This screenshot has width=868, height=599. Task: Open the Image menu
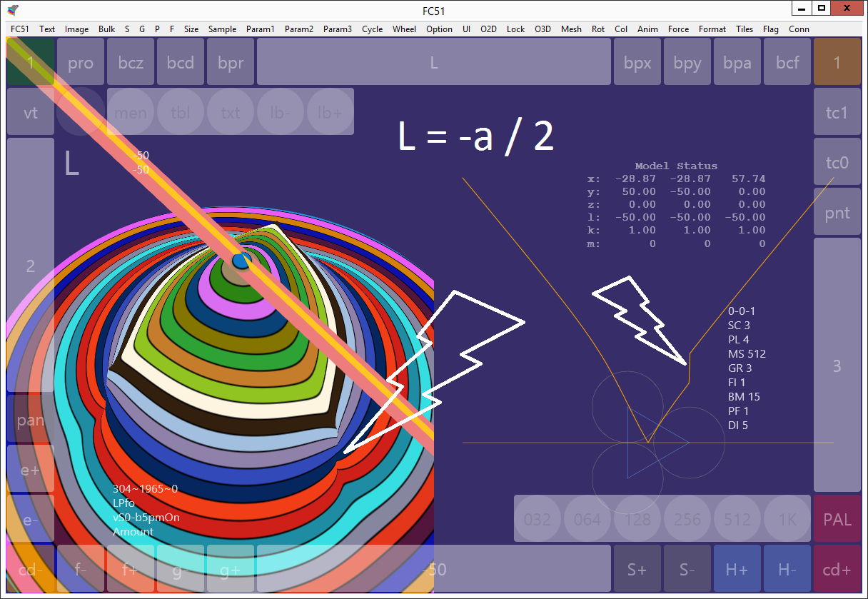[x=76, y=29]
